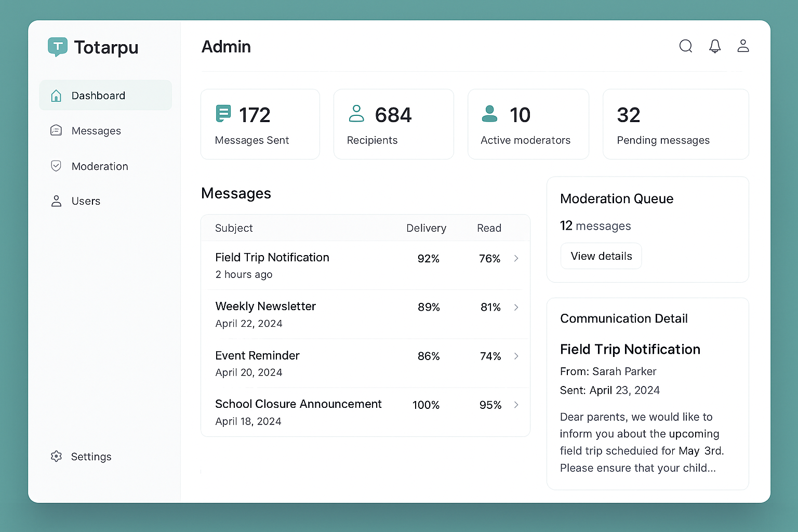
Task: Open the search icon in the header
Action: 686,46
